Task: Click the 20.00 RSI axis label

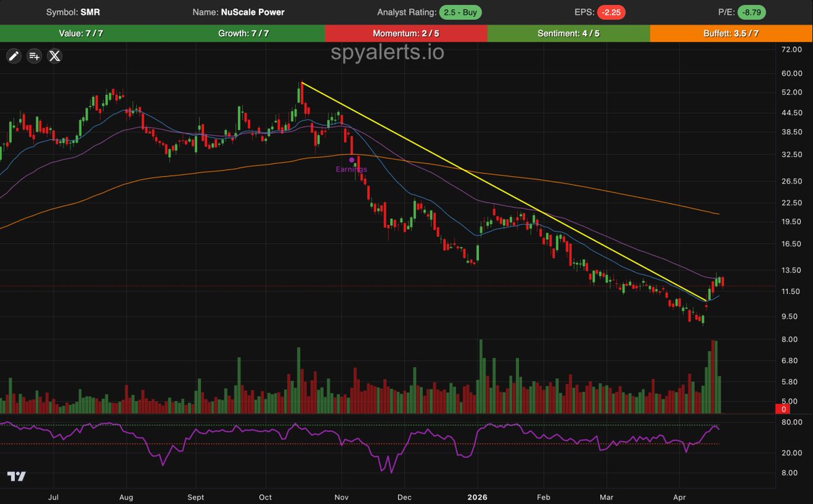Action: (792, 453)
